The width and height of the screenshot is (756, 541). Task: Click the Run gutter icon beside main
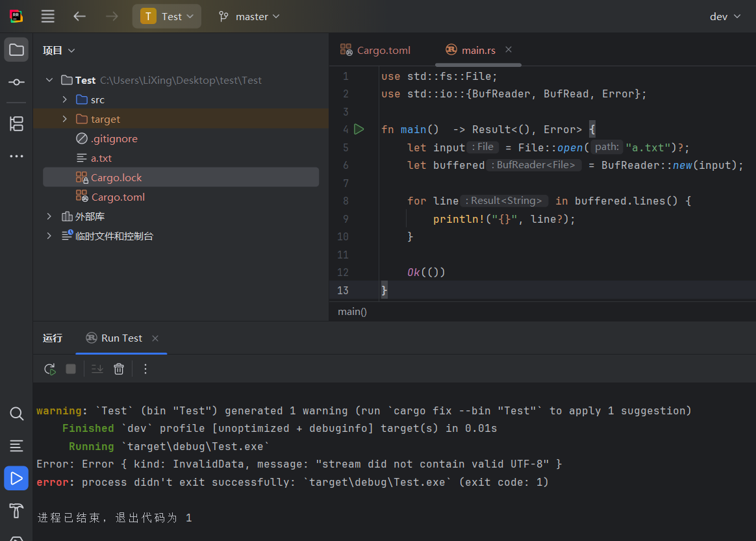click(x=359, y=129)
